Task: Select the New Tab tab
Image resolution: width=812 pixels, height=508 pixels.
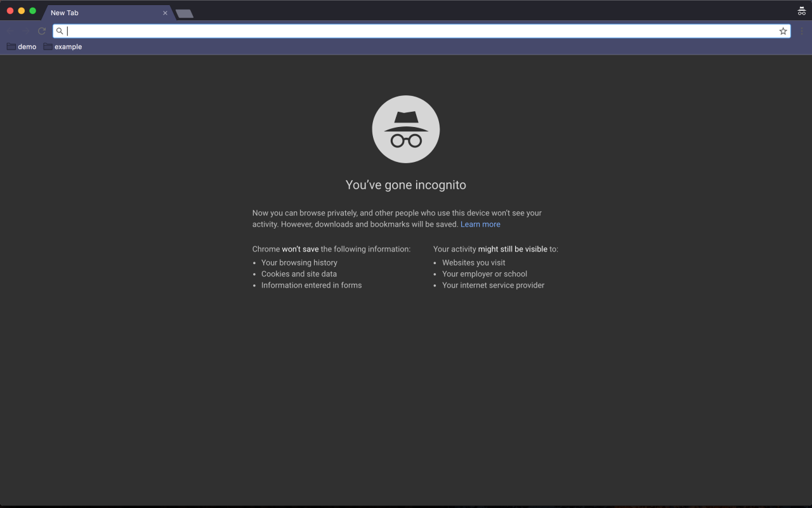Action: coord(108,13)
